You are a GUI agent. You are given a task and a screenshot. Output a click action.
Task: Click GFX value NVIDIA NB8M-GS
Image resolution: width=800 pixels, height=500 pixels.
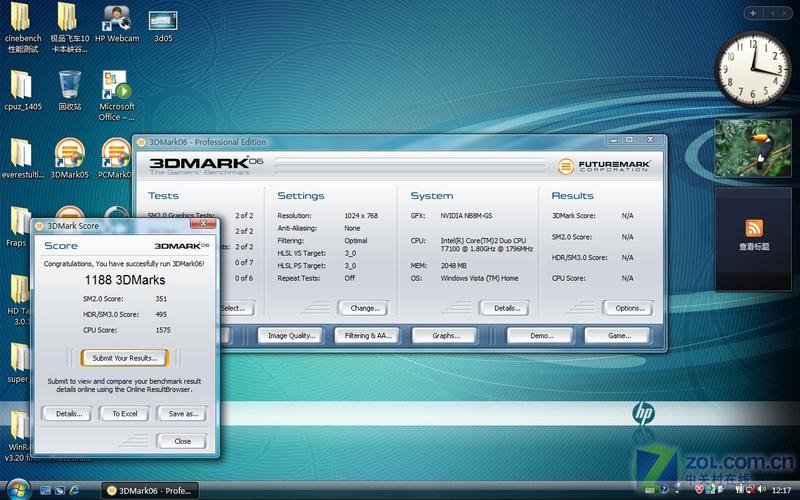[466, 216]
